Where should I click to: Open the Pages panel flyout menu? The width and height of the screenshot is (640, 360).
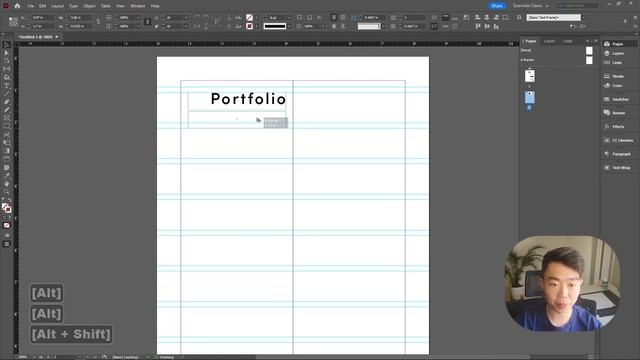596,41
